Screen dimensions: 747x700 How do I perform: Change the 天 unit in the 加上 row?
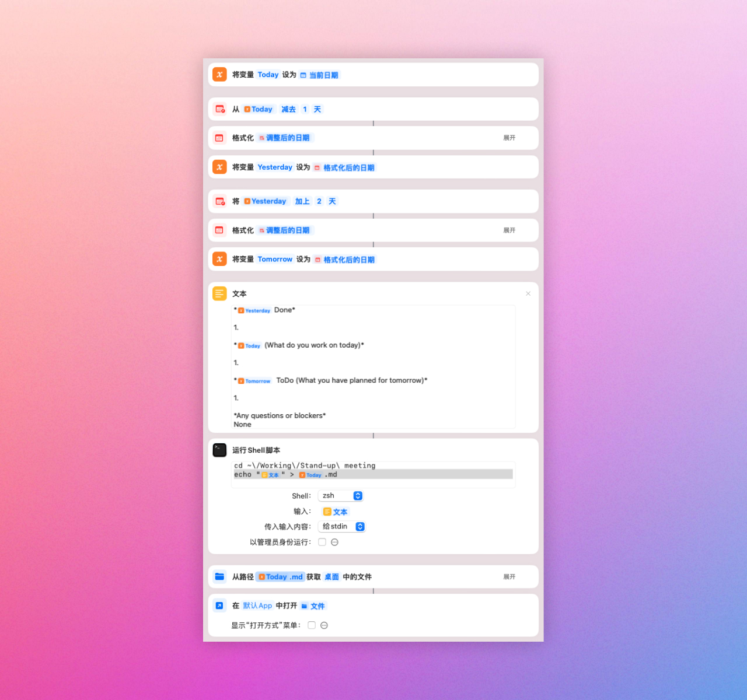pos(332,201)
